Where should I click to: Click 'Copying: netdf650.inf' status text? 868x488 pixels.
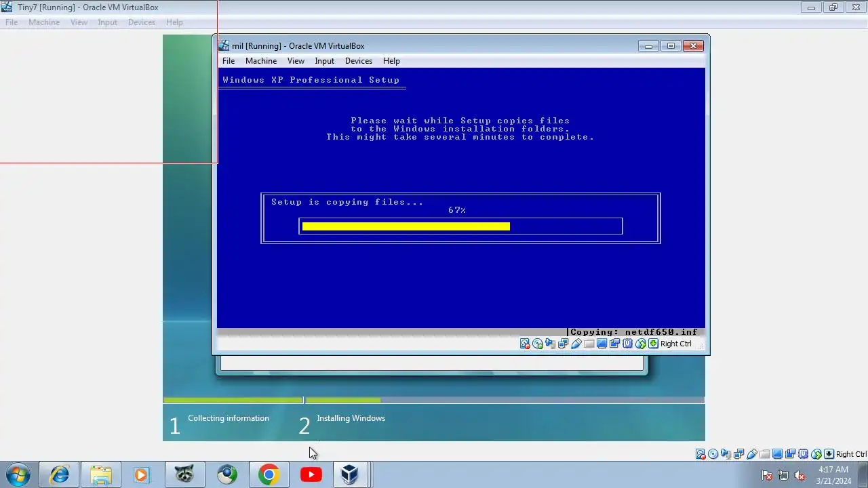pos(633,332)
